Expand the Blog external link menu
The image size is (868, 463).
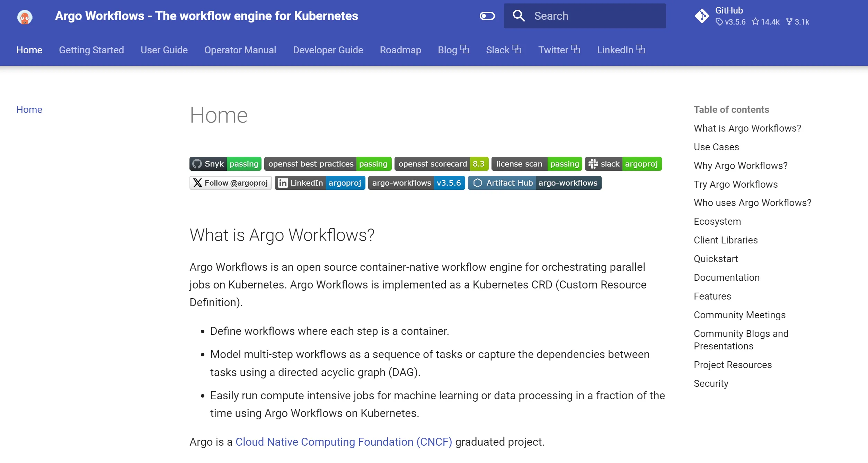453,50
